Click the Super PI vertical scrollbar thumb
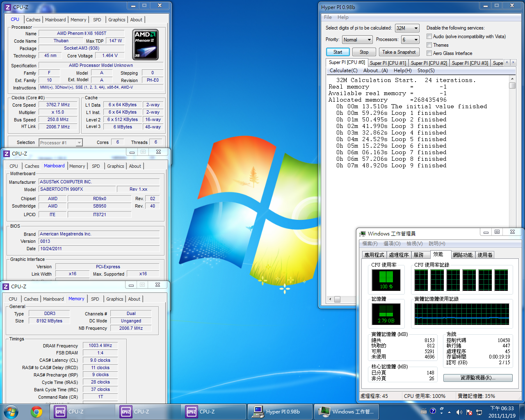The width and height of the screenshot is (525, 420). (512, 85)
